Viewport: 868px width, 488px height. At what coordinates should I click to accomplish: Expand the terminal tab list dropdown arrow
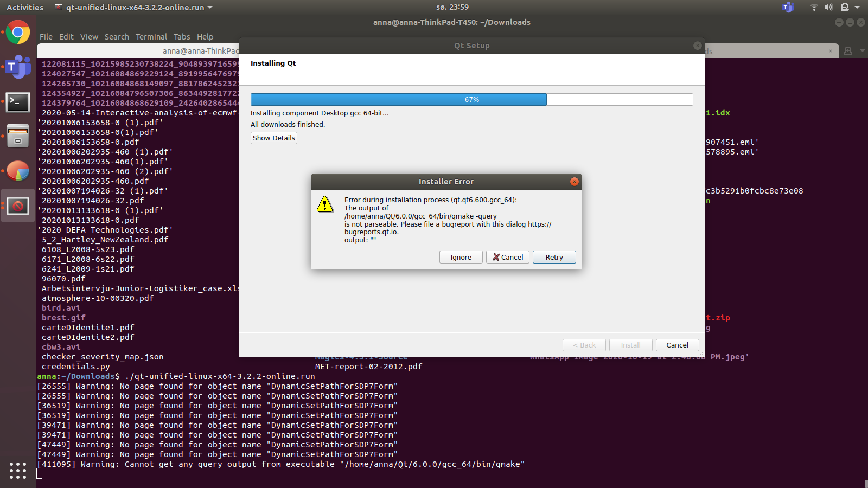pos(862,51)
